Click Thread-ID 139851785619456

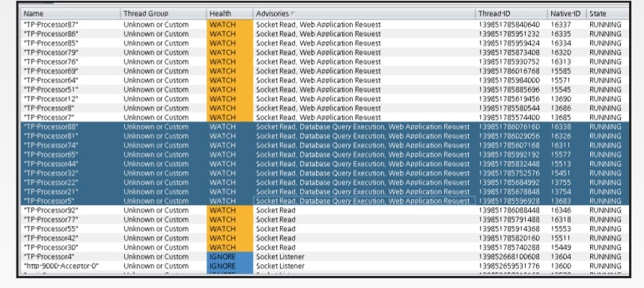click(x=509, y=99)
